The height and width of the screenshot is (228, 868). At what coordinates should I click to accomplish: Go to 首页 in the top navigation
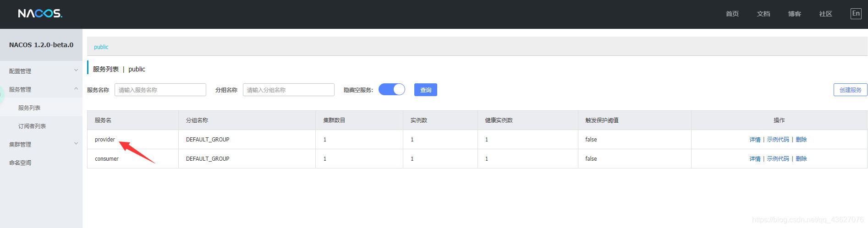coord(732,14)
